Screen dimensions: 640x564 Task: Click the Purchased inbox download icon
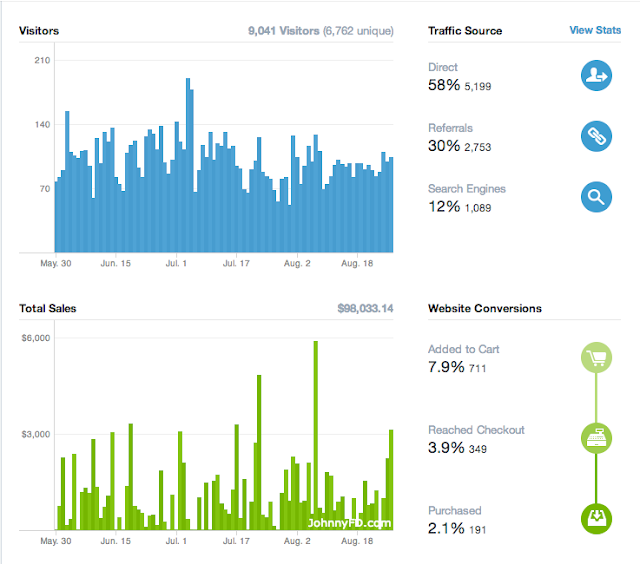point(596,519)
